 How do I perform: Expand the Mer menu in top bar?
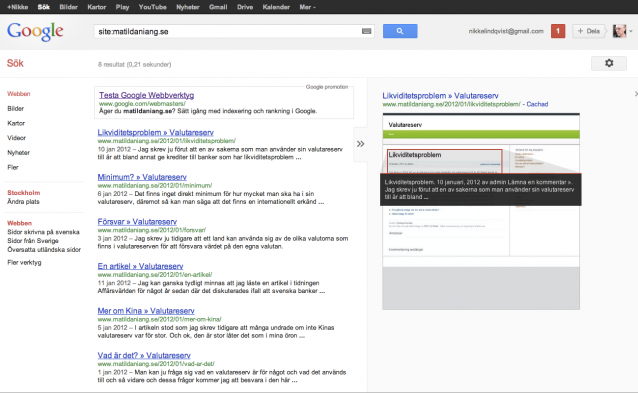click(307, 7)
